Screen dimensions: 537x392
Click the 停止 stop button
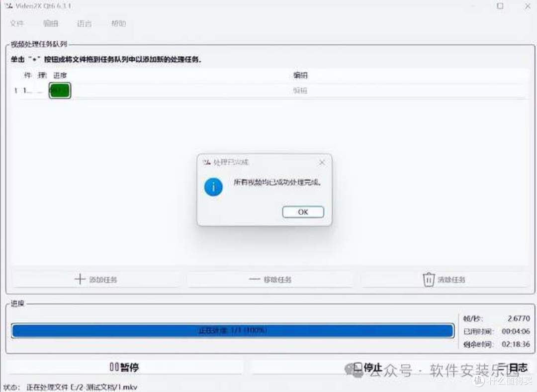tap(368, 367)
